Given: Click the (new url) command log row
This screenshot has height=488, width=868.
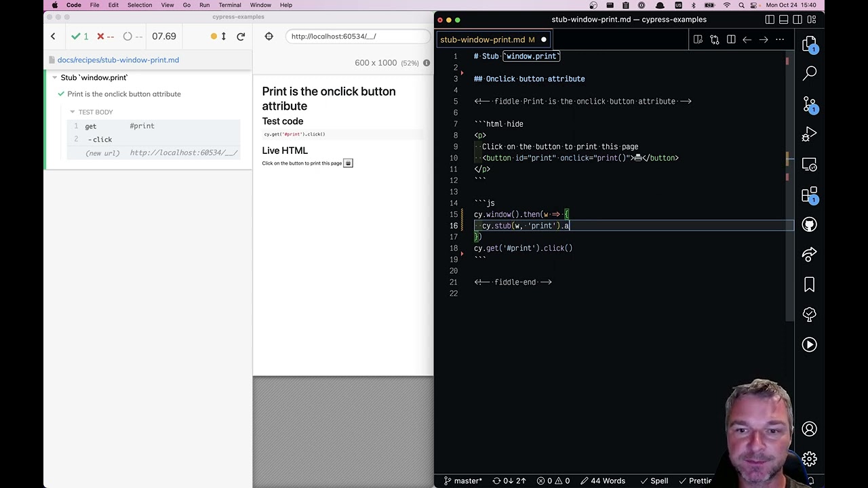Looking at the screenshot, I should (x=154, y=153).
